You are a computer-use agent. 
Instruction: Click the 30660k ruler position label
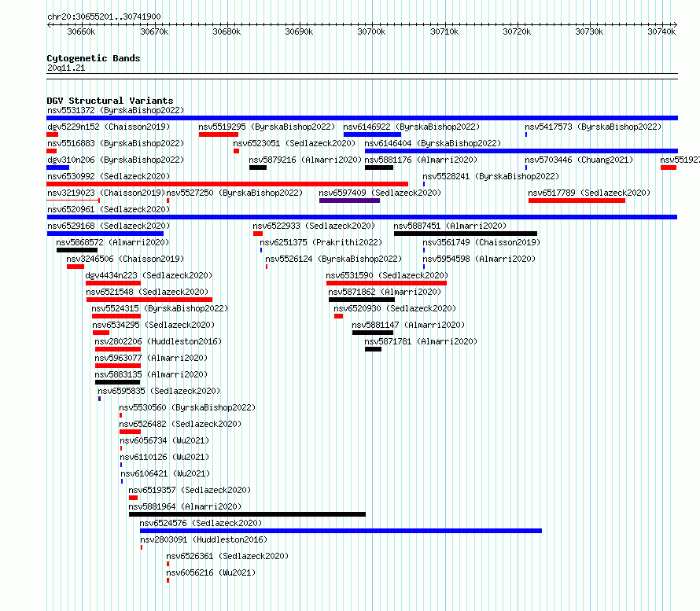[x=81, y=31]
